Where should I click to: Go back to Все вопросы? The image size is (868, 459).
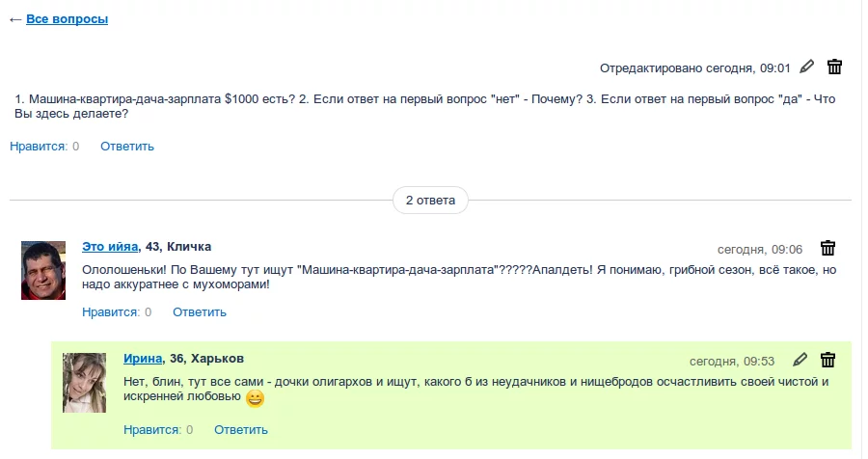click(x=67, y=19)
